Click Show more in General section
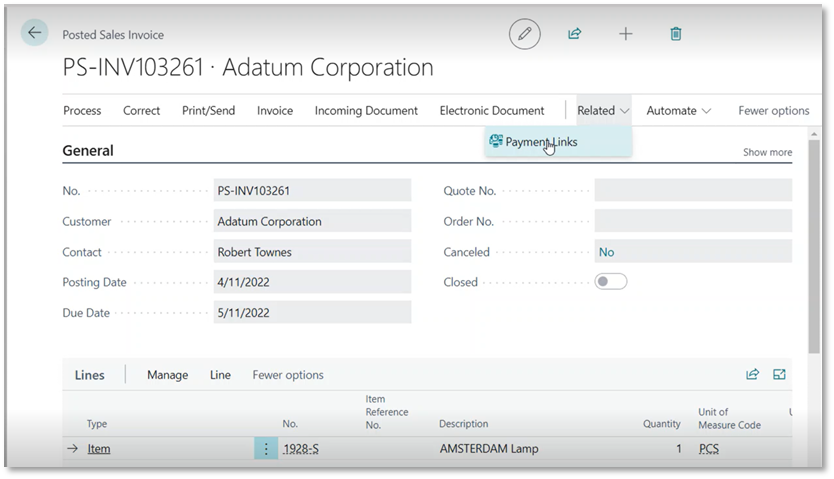Image resolution: width=834 pixels, height=479 pixels. click(767, 152)
